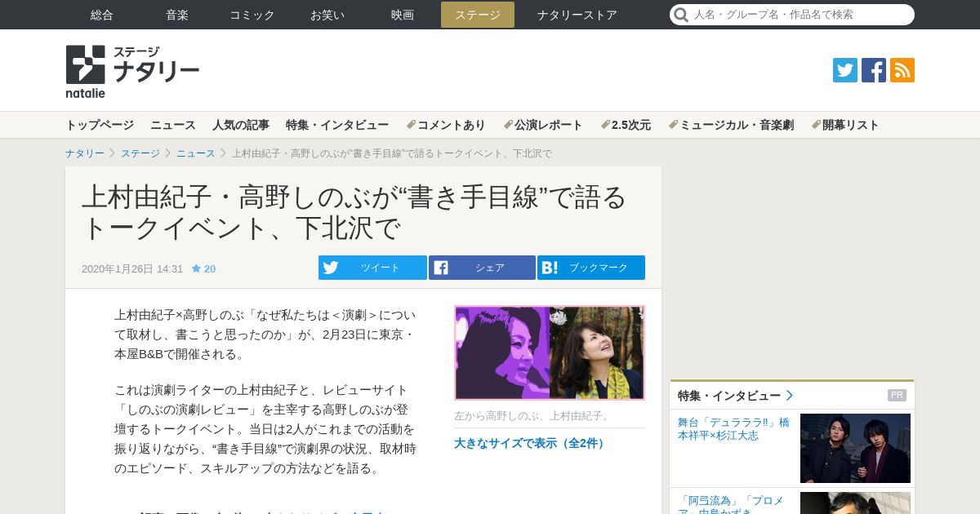Click the search magnifier icon

tap(681, 15)
